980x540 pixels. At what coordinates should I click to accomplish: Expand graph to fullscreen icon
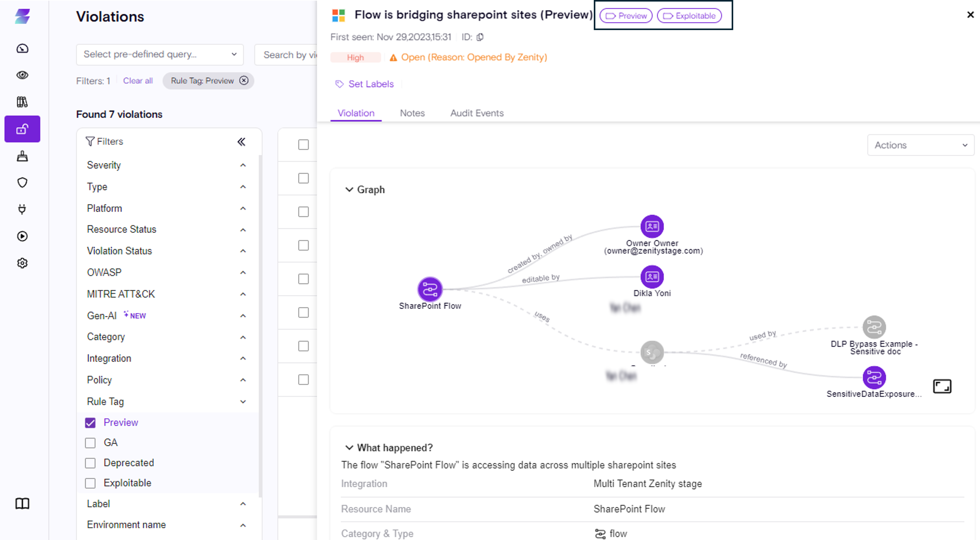pyautogui.click(x=942, y=386)
